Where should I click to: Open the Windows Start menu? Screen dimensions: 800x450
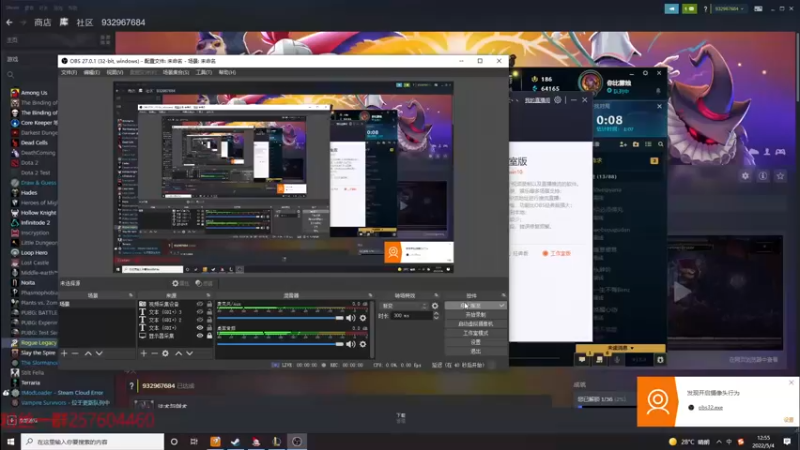coord(10,441)
